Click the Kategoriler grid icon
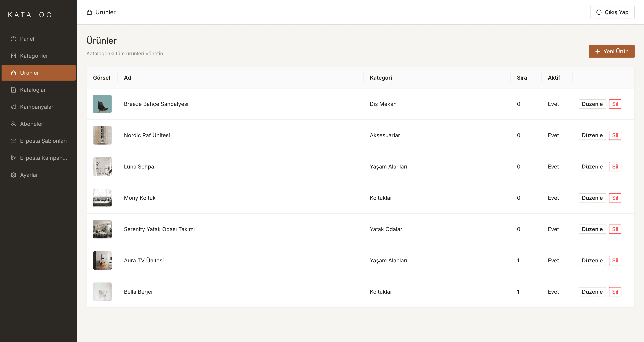 click(x=14, y=56)
